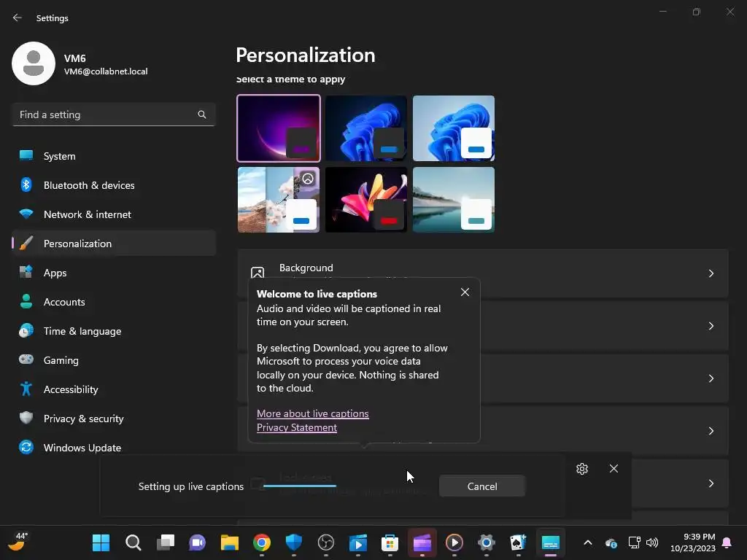The height and width of the screenshot is (560, 747).
Task: Close the live captions bar
Action: pos(614,469)
